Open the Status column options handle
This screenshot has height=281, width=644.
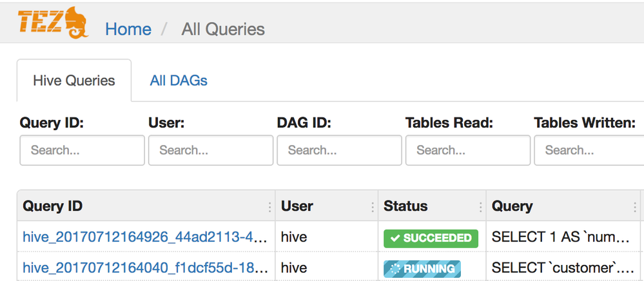click(481, 207)
